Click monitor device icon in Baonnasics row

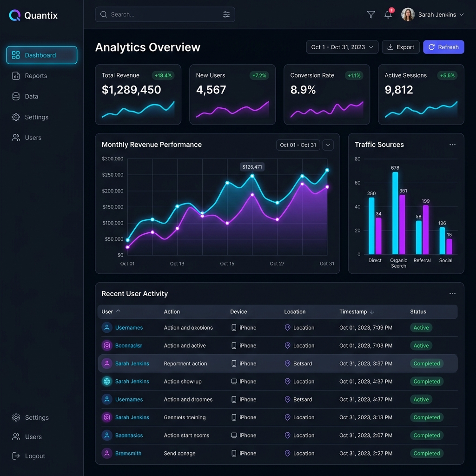[234, 435]
